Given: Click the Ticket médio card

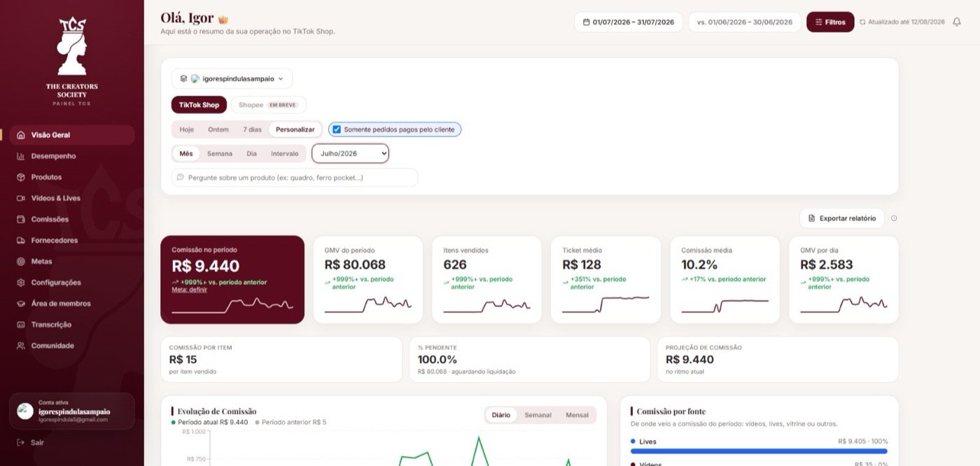Looking at the screenshot, I should click(x=605, y=280).
